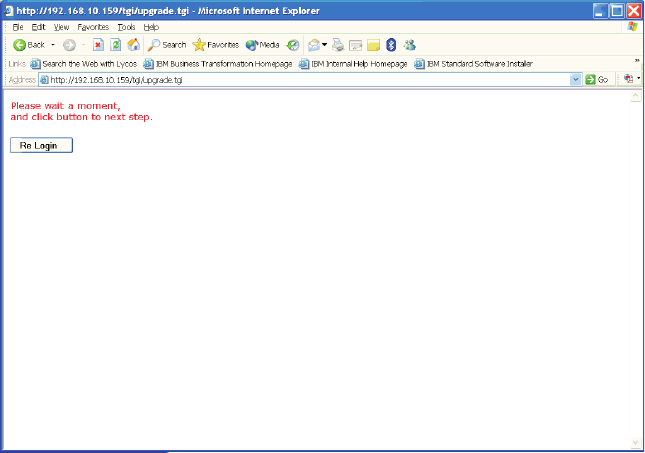Open the File menu
This screenshot has width=645, height=453.
[x=18, y=27]
